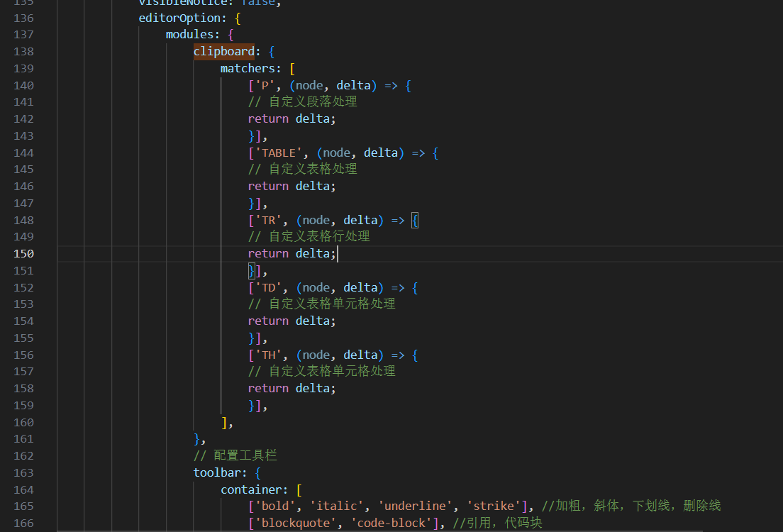Click line number 166 in the gutter
The image size is (783, 532).
(23, 523)
